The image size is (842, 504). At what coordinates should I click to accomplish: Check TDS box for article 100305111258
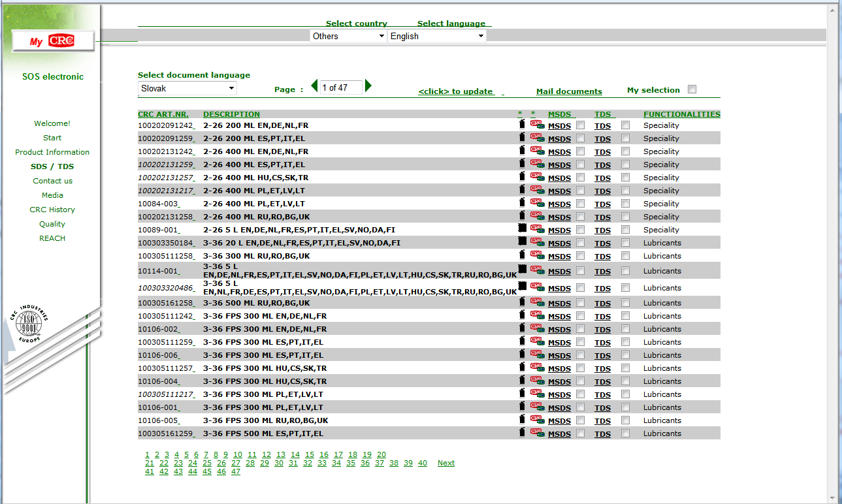[626, 255]
